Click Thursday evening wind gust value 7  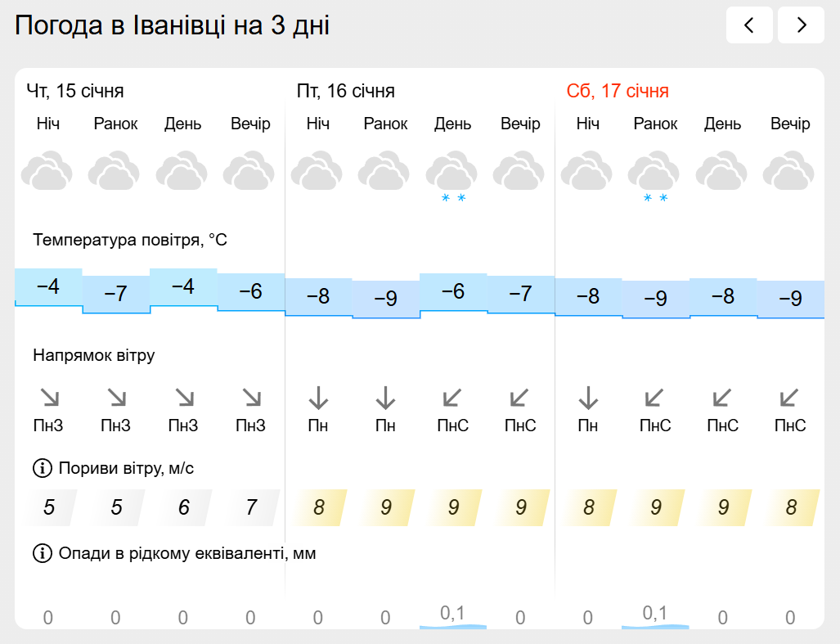(x=251, y=507)
